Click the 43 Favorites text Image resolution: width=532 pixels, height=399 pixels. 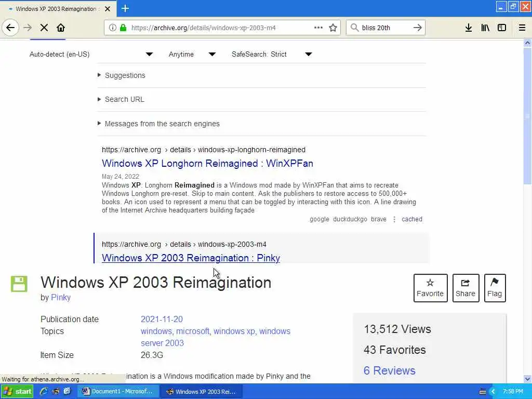coord(395,350)
